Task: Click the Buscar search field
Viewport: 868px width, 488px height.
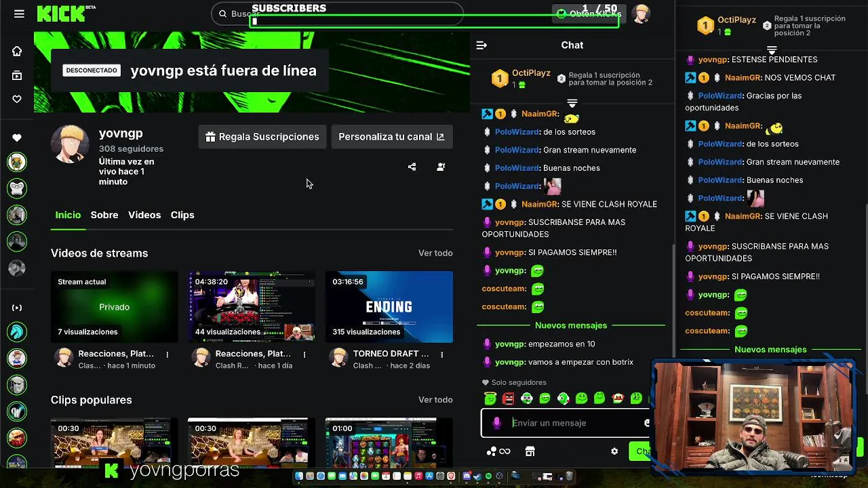Action: coord(338,14)
